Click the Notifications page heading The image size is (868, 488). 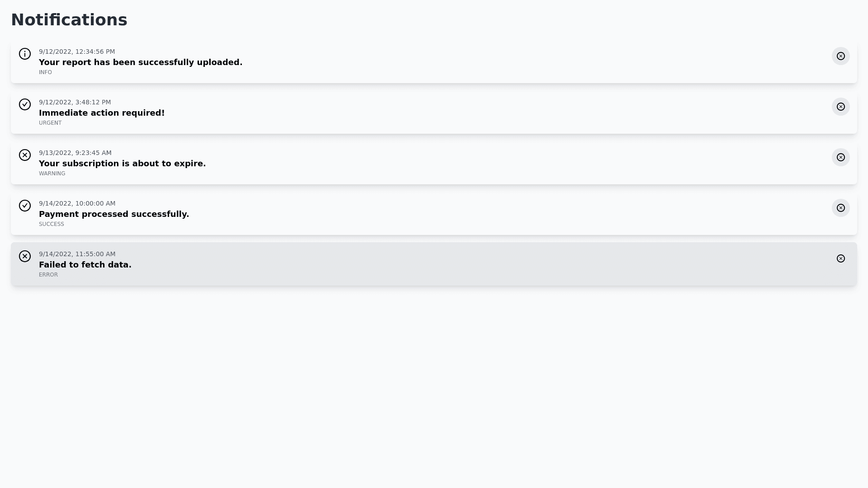pos(69,20)
